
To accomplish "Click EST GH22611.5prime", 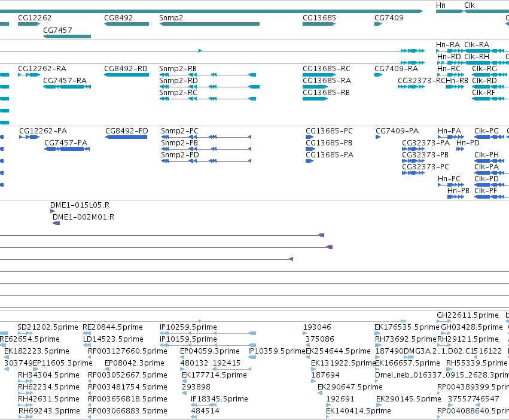I will [468, 315].
